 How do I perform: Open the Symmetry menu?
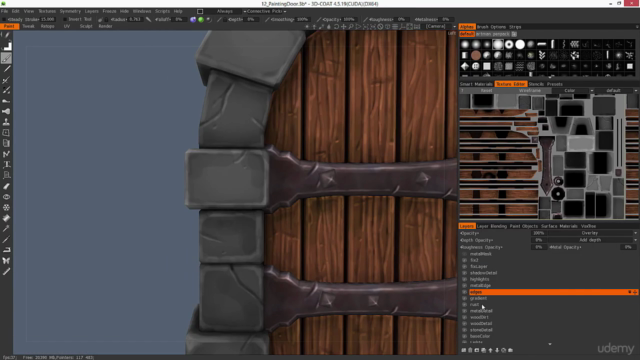click(70, 11)
